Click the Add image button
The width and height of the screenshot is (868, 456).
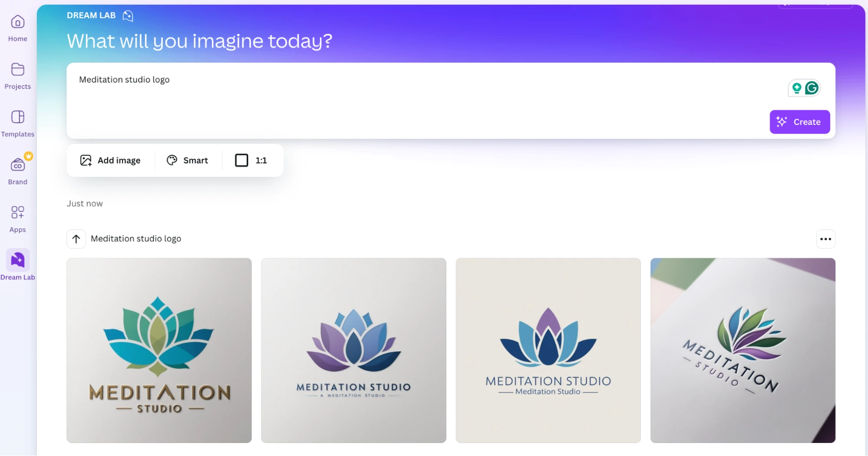tap(110, 161)
